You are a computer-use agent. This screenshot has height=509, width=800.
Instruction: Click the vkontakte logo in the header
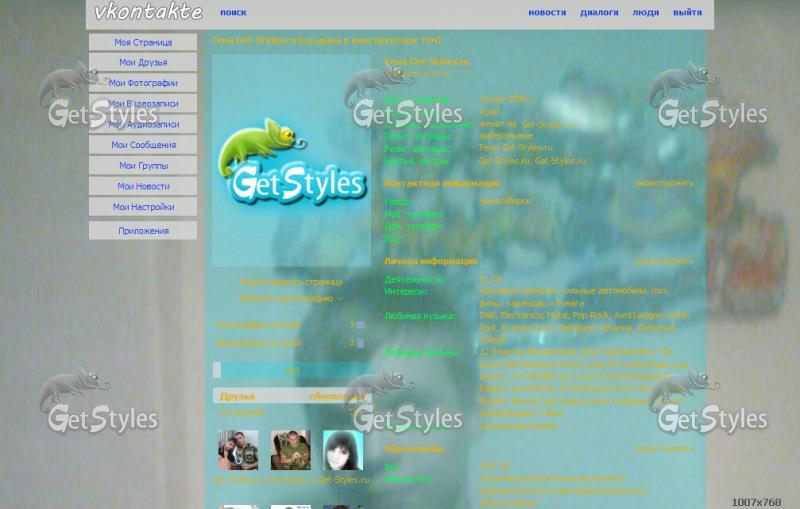148,13
